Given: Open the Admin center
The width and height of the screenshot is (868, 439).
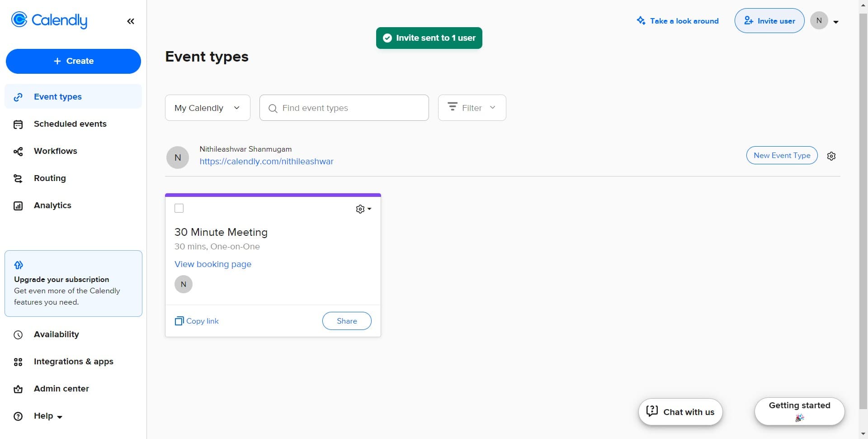Looking at the screenshot, I should pyautogui.click(x=61, y=389).
